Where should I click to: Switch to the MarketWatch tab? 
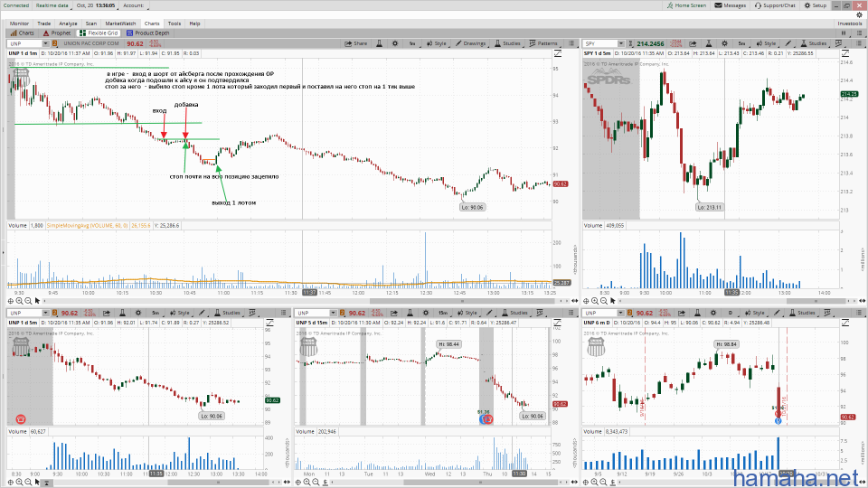click(120, 23)
